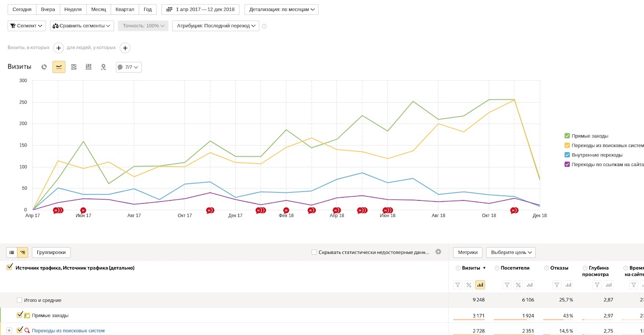This screenshot has width=644, height=335.
Task: Check the 'Итого и средние' row checkbox
Action: coord(19,300)
